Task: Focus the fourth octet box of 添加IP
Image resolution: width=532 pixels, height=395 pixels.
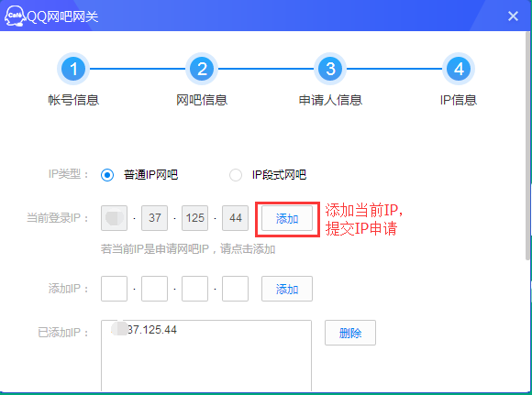Action: [x=235, y=289]
